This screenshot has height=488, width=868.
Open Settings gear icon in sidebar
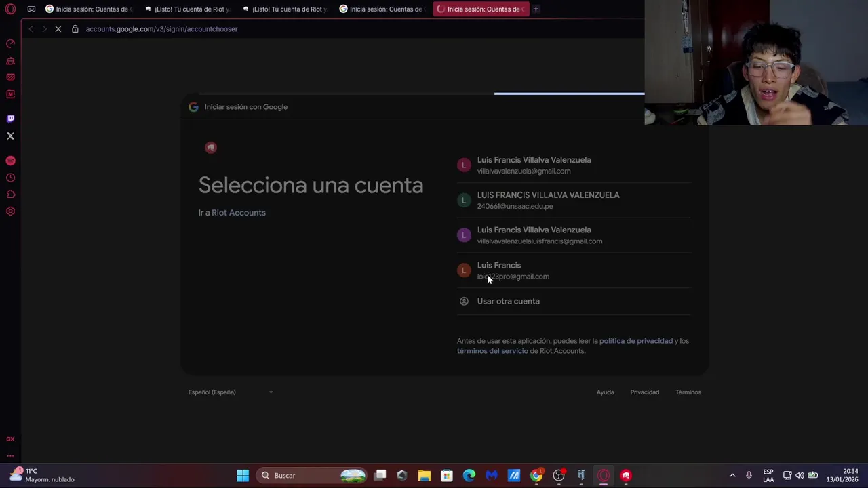10,211
